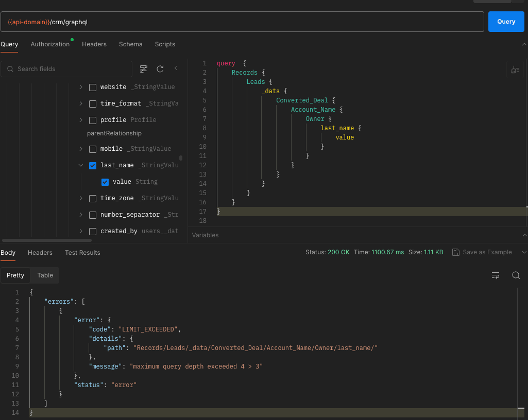Click the Size 1.11 KB value
Screen dimensions: 528x420
(433, 252)
